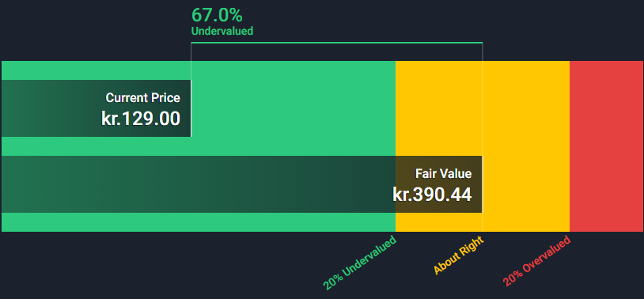Screen dimensions: 644x299
Task: Click the bright green zone beside Current Price bar
Action: pyautogui.click(x=294, y=108)
